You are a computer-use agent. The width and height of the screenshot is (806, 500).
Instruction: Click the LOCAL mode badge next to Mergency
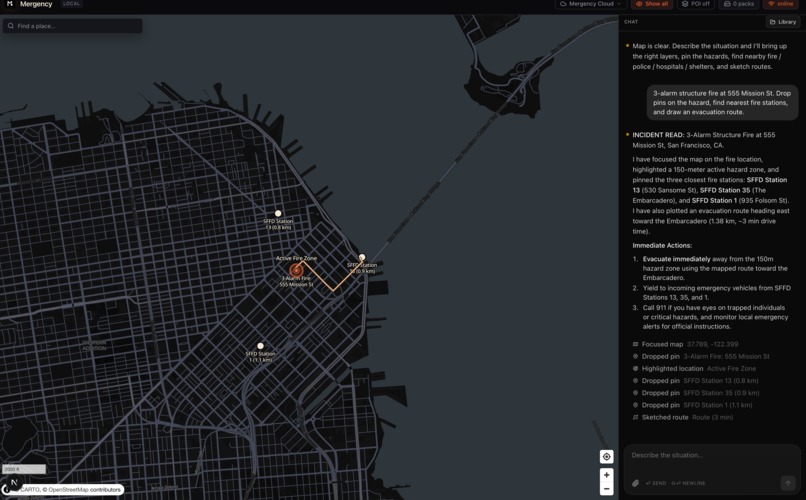pos(71,4)
